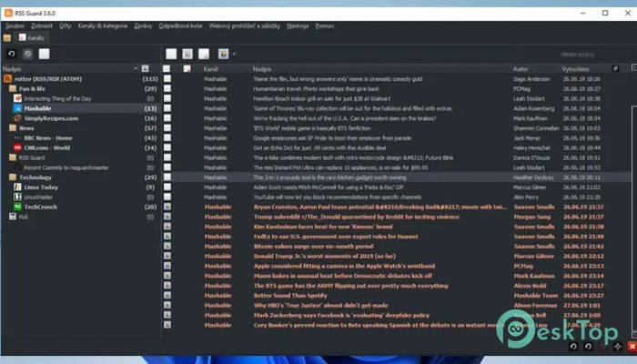The image size is (637, 364).
Task: Switch to the Kanály tab
Action: click(x=31, y=38)
